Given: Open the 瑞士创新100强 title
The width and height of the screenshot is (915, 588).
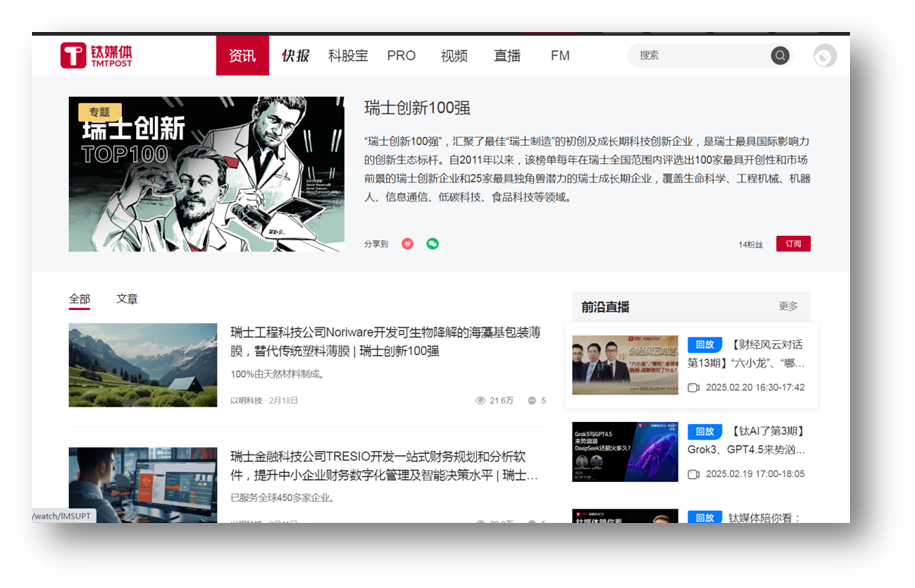Looking at the screenshot, I should coord(417,108).
